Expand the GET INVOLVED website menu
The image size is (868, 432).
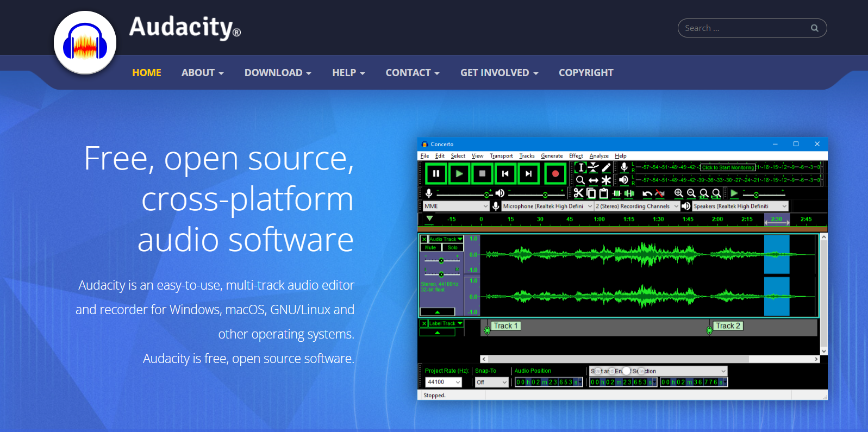(x=499, y=73)
